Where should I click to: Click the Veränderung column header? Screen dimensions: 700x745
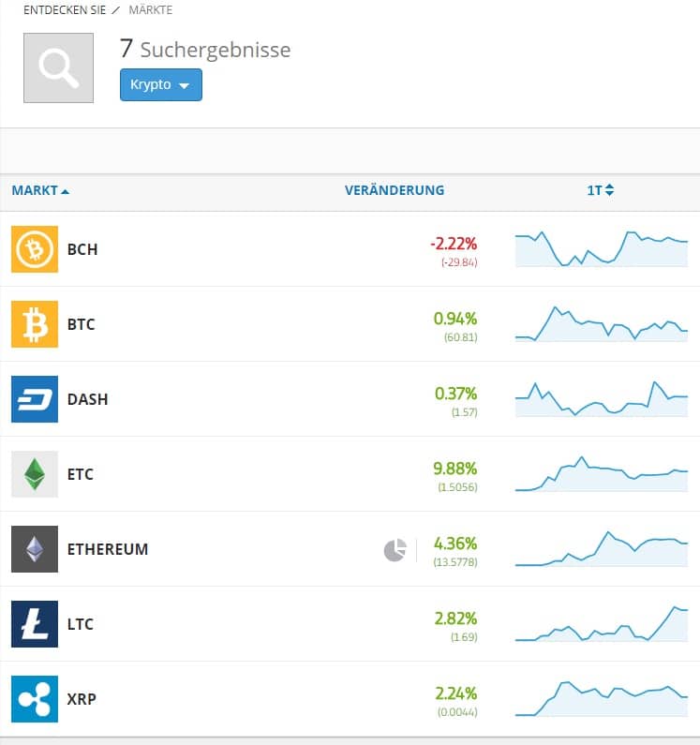click(x=395, y=190)
